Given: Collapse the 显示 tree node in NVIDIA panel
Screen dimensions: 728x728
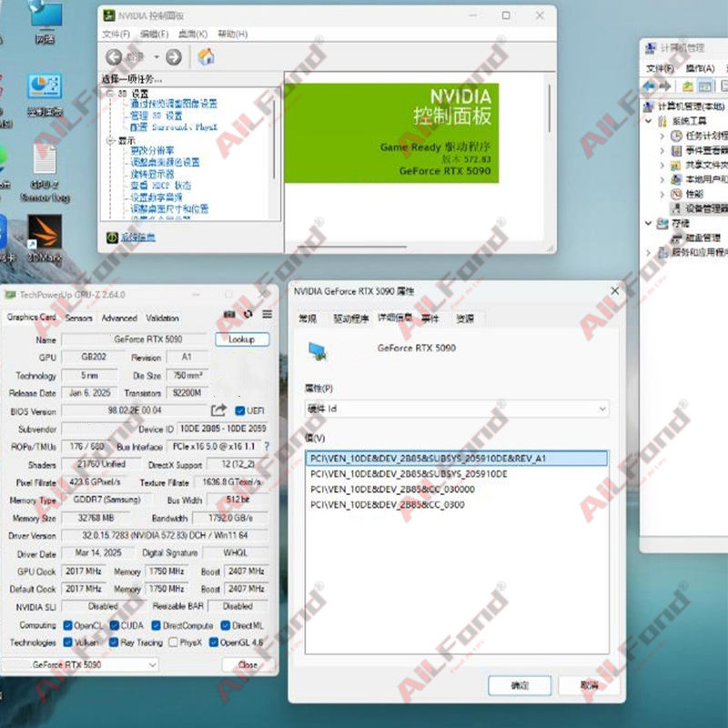Looking at the screenshot, I should pyautogui.click(x=110, y=140).
